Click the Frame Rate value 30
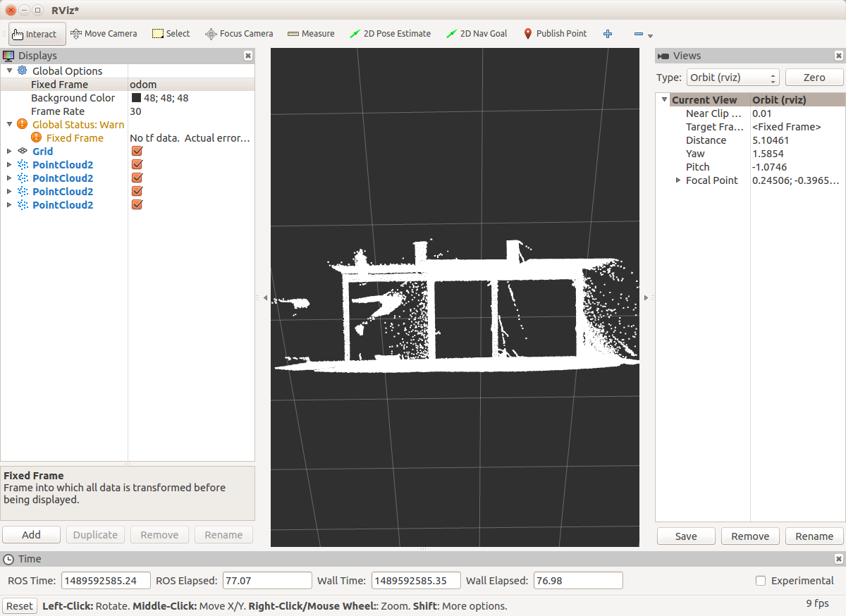The height and width of the screenshot is (616, 846). [x=135, y=111]
